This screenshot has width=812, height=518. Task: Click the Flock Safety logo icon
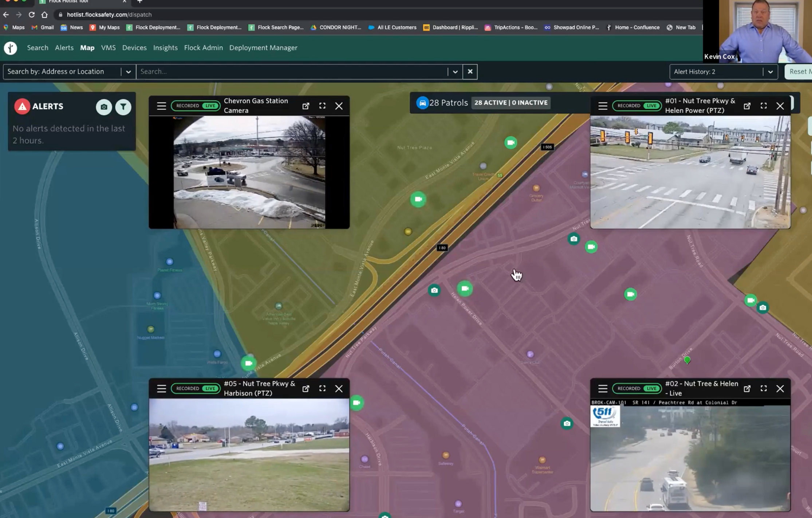[11, 48]
